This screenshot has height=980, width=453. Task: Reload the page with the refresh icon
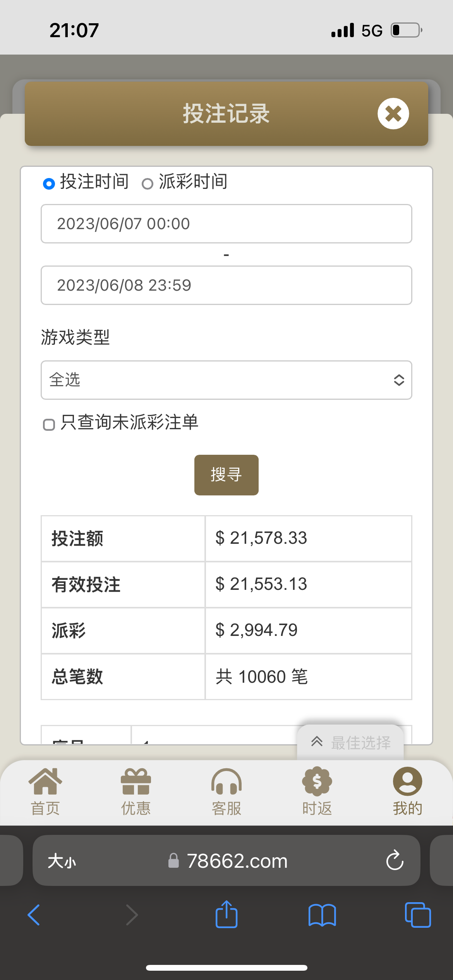point(395,860)
